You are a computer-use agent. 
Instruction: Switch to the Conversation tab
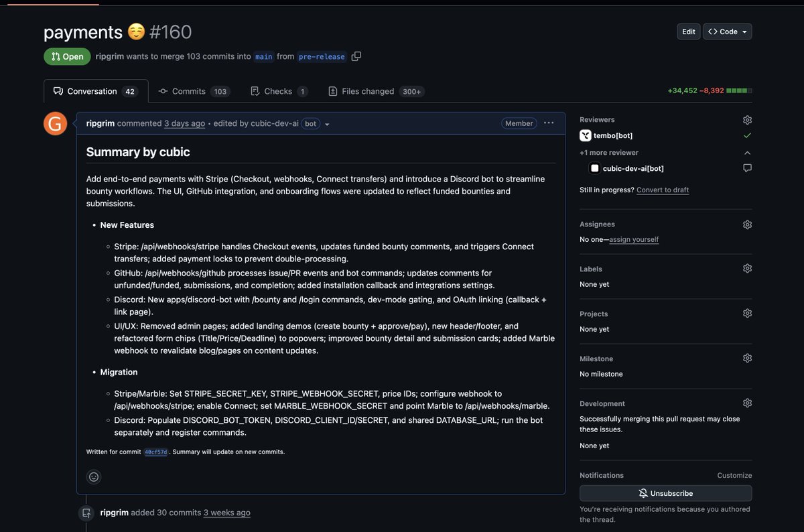[95, 91]
